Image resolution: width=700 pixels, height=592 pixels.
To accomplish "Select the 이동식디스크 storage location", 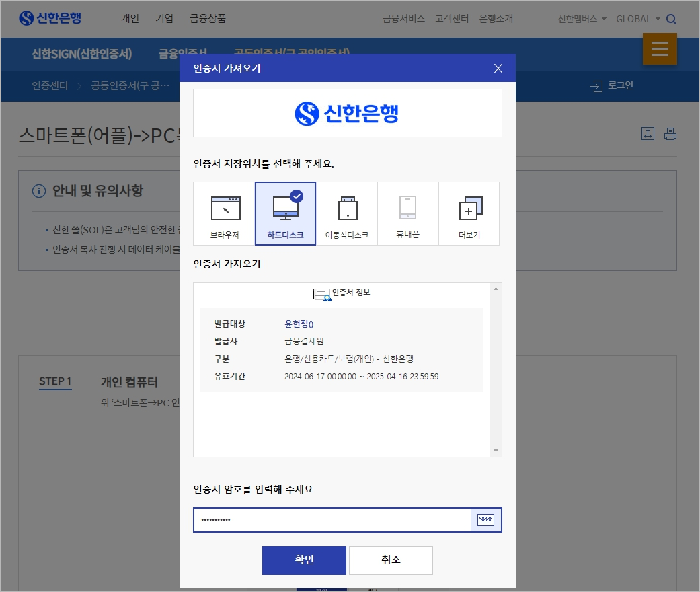I will [x=347, y=213].
